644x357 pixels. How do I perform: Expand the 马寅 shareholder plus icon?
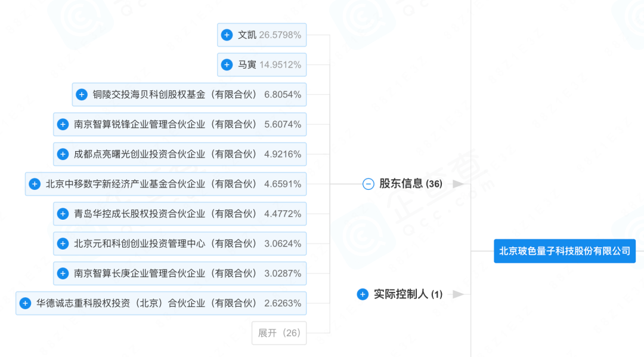coord(227,64)
